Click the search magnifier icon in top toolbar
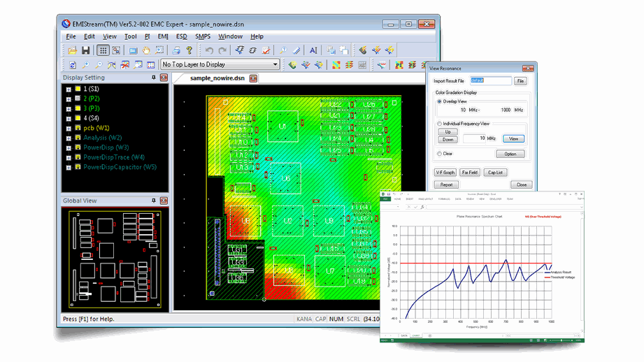This screenshot has height=362, width=644. pos(283,50)
